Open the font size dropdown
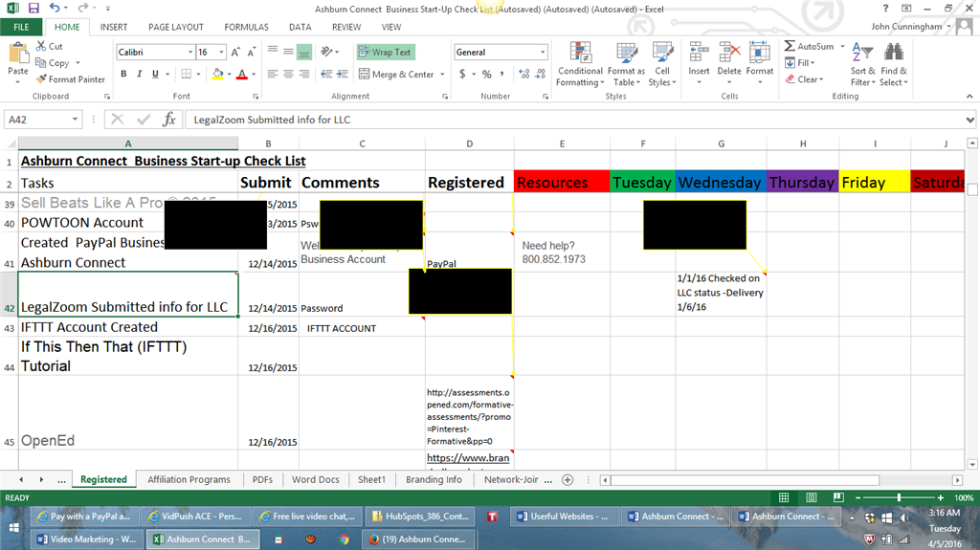This screenshot has height=550, width=980. pyautogui.click(x=221, y=53)
